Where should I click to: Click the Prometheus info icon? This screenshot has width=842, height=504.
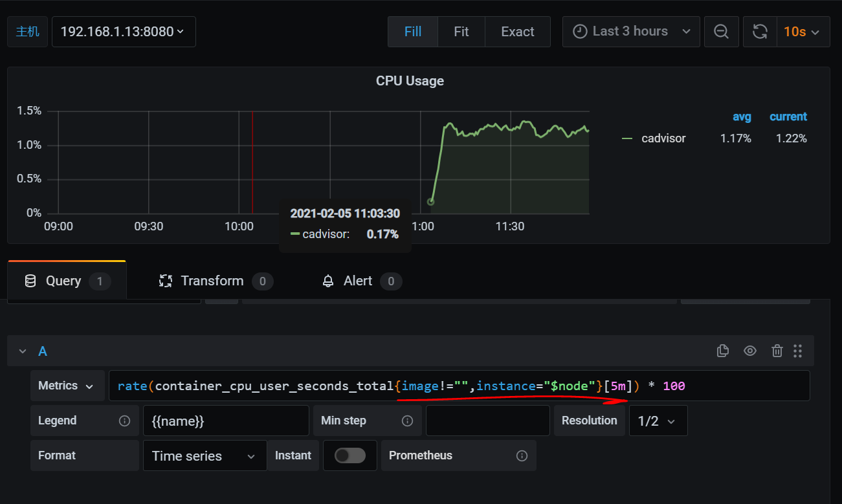(522, 455)
